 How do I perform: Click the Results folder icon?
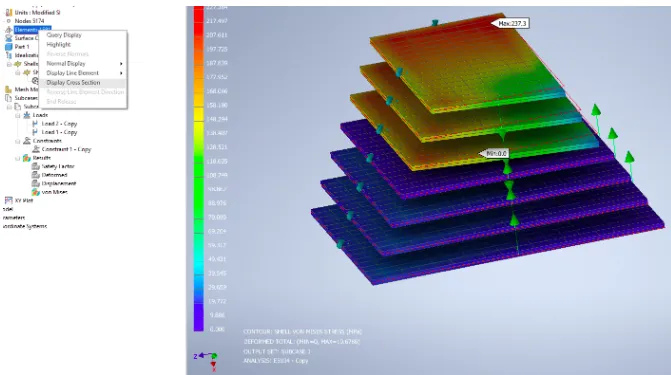tap(27, 158)
